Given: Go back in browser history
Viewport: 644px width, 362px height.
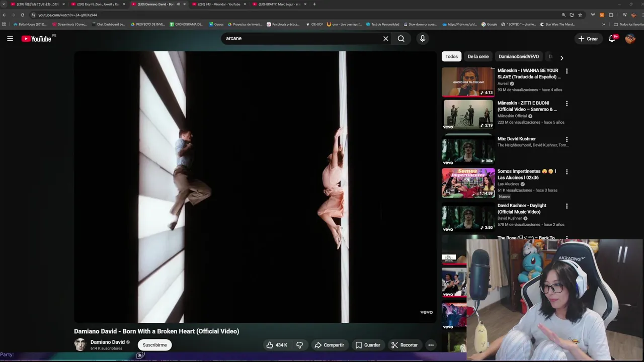Looking at the screenshot, I should (5, 15).
